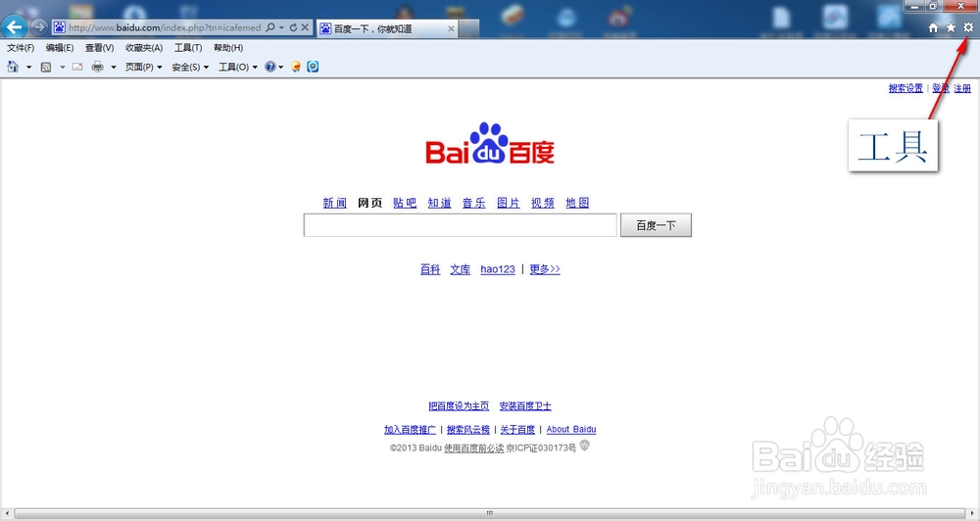The width and height of the screenshot is (980, 521).
Task: Click the 登录 link
Action: 941,88
